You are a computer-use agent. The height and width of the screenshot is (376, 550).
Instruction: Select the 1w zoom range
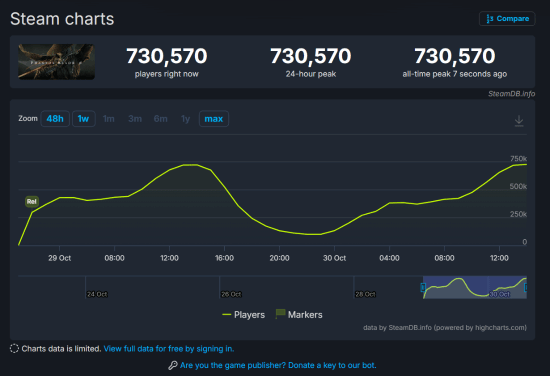pos(83,119)
